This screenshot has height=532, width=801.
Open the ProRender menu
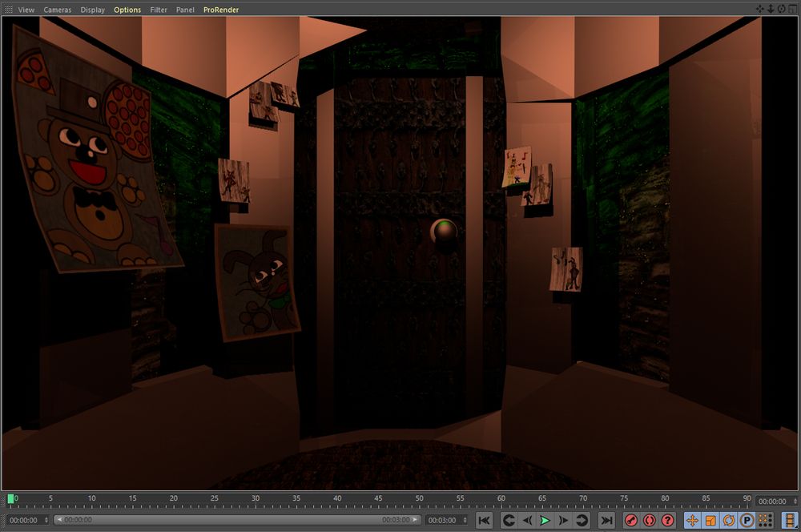click(221, 10)
